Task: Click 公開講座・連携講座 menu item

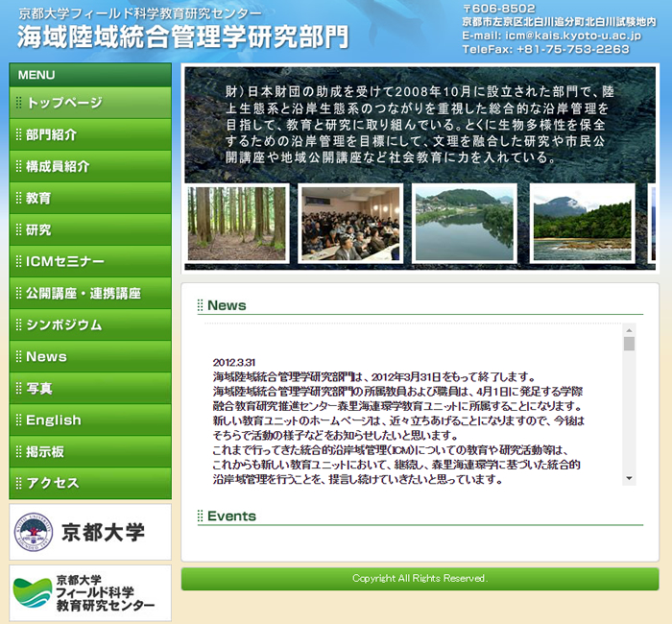Action: pos(89,293)
